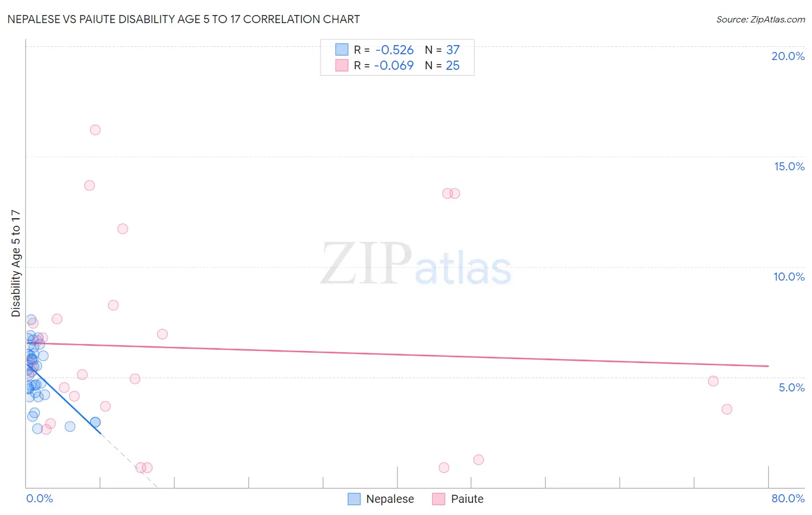This screenshot has height=515, width=812.
Task: Click the Paiute legend color swatch at bottom
Action: [439, 499]
